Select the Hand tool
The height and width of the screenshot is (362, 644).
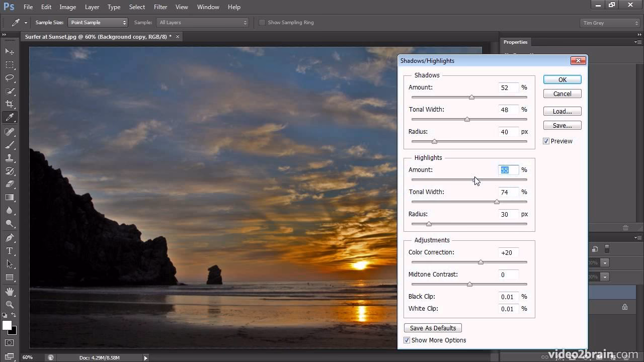click(x=10, y=291)
